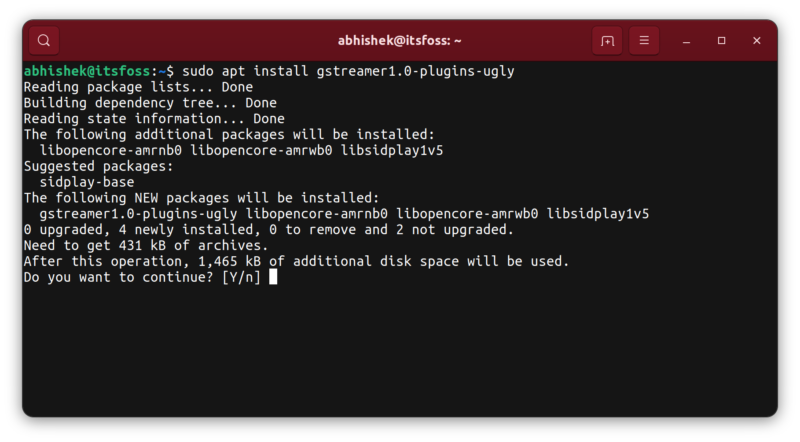The height and width of the screenshot is (442, 800).
Task: Click the abhishek@itsfoss window title text
Action: tap(399, 41)
